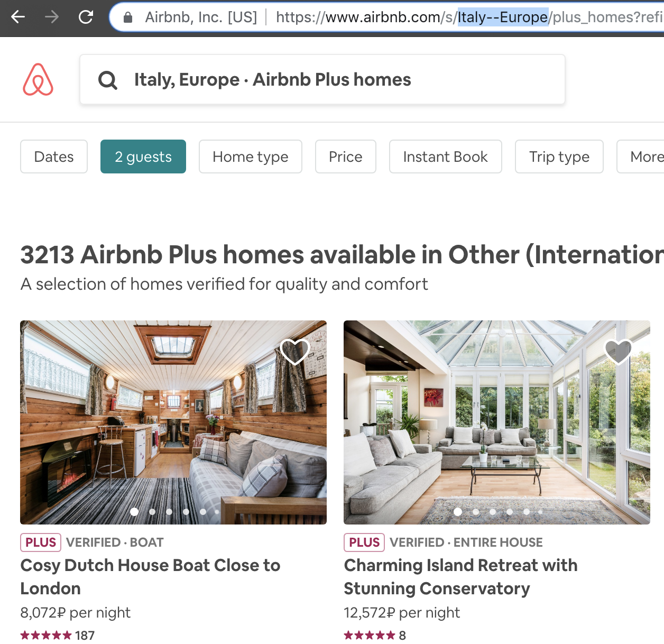664x644 pixels.
Task: Reload the page with the refresh icon
Action: 86,17
